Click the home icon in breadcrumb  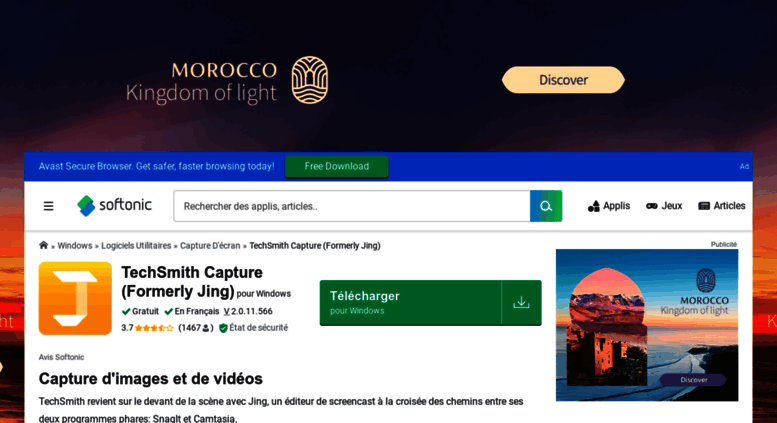coord(44,245)
